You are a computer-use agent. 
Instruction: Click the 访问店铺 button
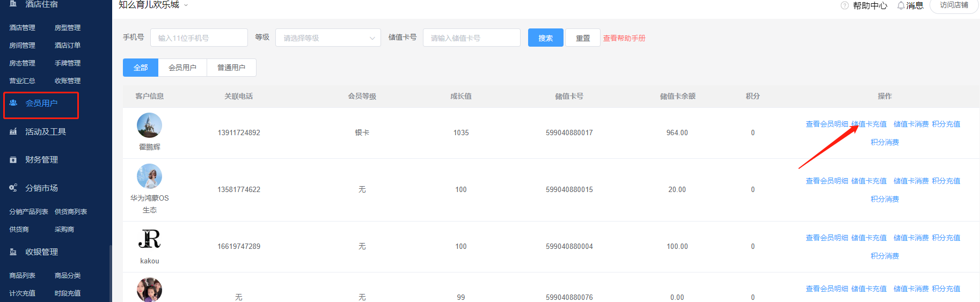954,5
